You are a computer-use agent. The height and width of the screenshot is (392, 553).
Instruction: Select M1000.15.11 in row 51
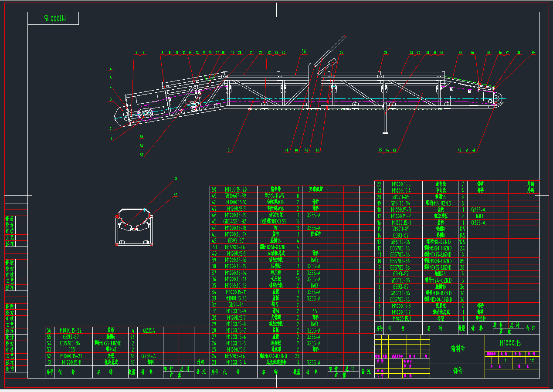click(71, 362)
